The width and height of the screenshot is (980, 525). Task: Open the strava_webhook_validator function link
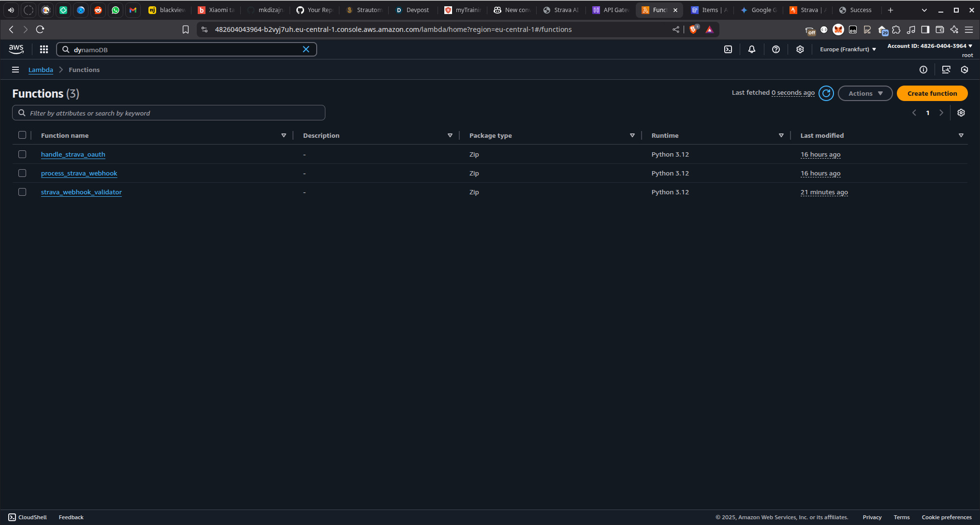[81, 192]
